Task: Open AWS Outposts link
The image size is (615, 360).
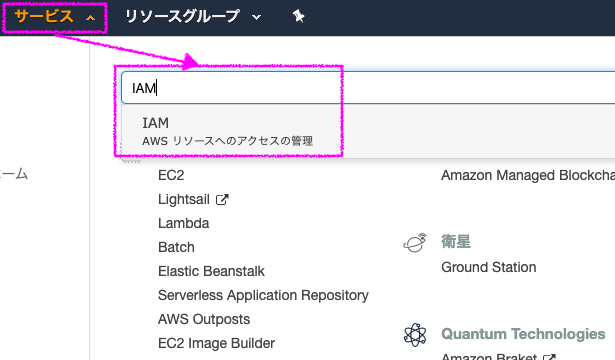Action: point(204,319)
